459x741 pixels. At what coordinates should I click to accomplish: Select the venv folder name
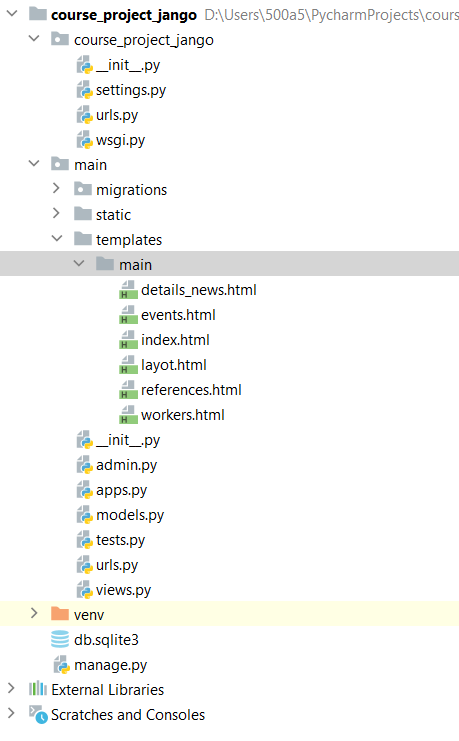pyautogui.click(x=89, y=615)
